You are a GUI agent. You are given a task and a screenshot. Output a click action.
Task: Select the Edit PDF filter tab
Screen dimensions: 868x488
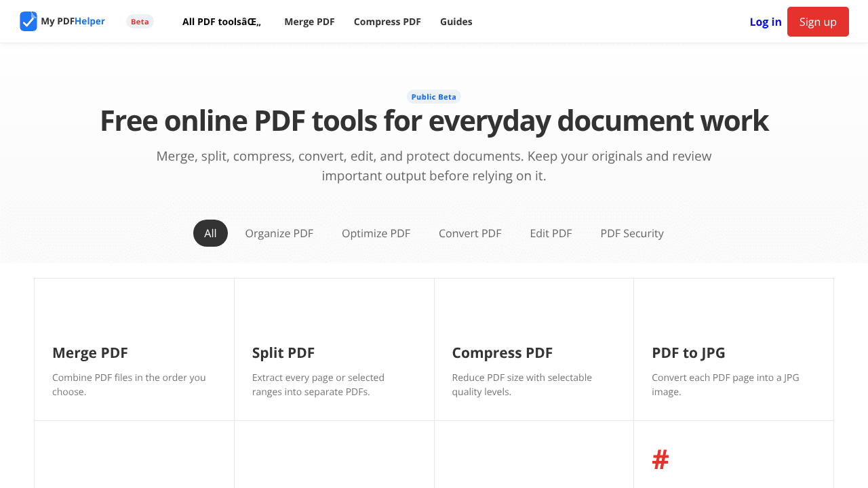(551, 233)
